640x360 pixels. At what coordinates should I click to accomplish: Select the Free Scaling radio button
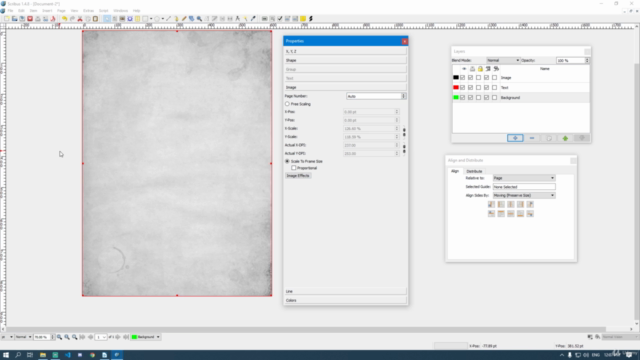click(x=287, y=104)
